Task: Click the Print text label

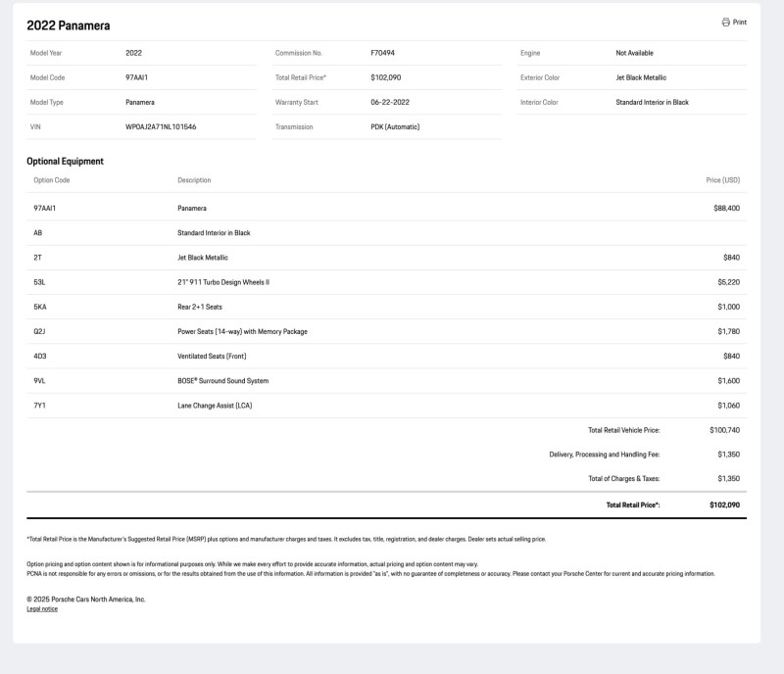Action: point(740,22)
